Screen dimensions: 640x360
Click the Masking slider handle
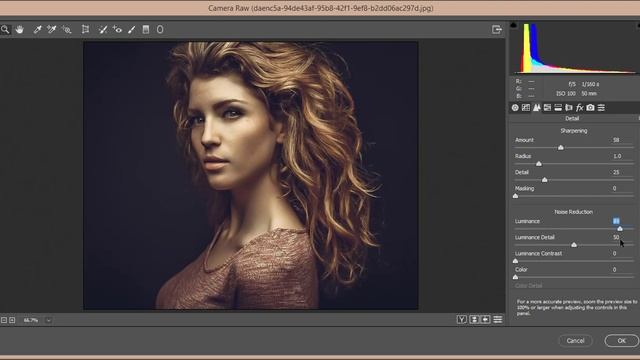pyautogui.click(x=516, y=196)
